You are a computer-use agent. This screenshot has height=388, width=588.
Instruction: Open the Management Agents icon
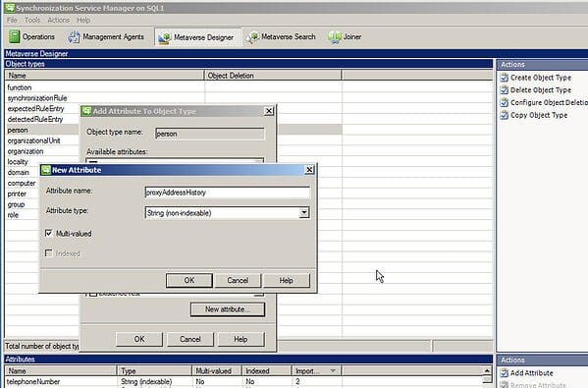(x=74, y=36)
